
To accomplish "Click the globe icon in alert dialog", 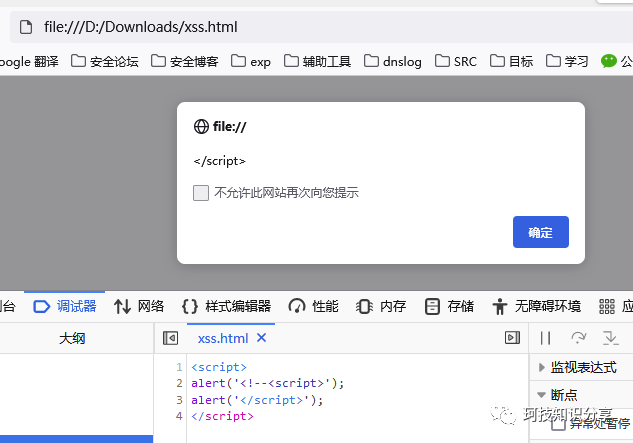I will click(x=201, y=126).
